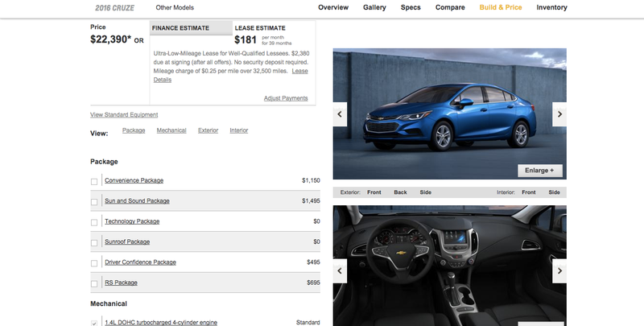Open the Inventory tab
The height and width of the screenshot is (326, 644).
tap(551, 7)
